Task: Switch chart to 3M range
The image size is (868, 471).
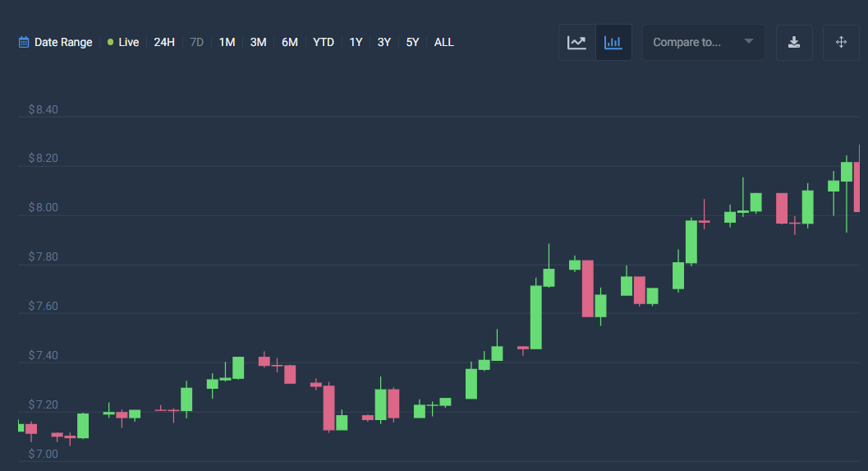Action: point(258,42)
